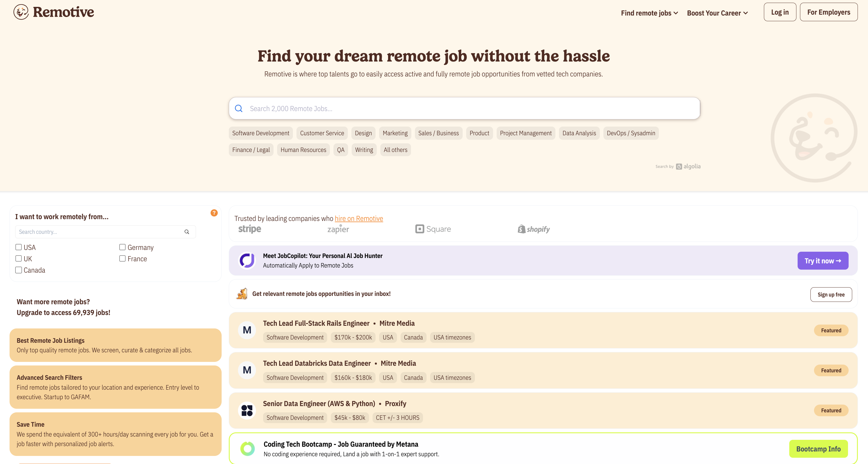The height and width of the screenshot is (464, 868).
Task: Click the Log in button
Action: coord(780,12)
